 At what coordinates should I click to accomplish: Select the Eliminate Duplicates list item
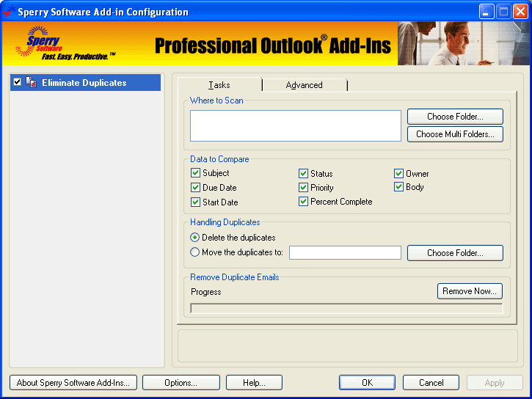click(85, 82)
